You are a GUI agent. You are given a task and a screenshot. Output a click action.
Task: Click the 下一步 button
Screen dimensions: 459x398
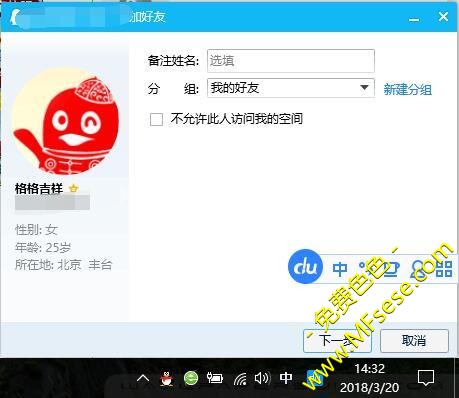point(337,341)
